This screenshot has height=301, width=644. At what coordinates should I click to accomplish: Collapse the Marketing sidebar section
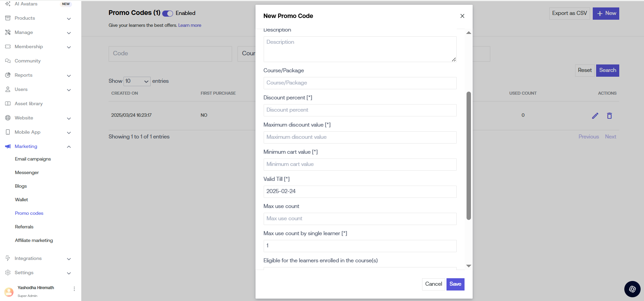point(69,147)
